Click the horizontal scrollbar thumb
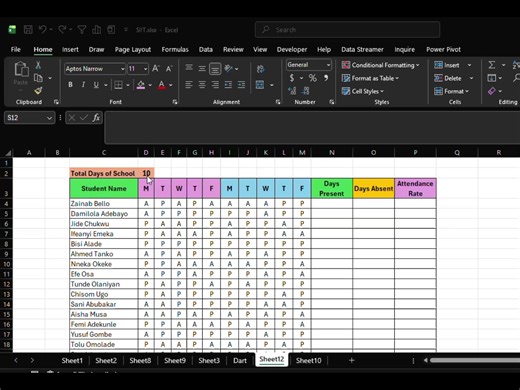This screenshot has height=390, width=520. [475, 360]
